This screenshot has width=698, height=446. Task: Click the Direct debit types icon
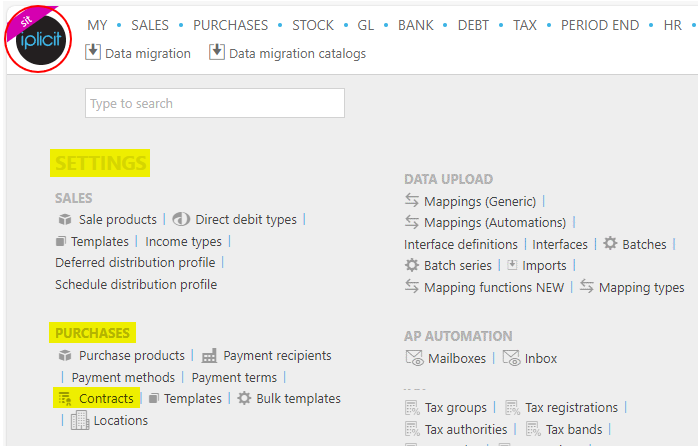181,219
